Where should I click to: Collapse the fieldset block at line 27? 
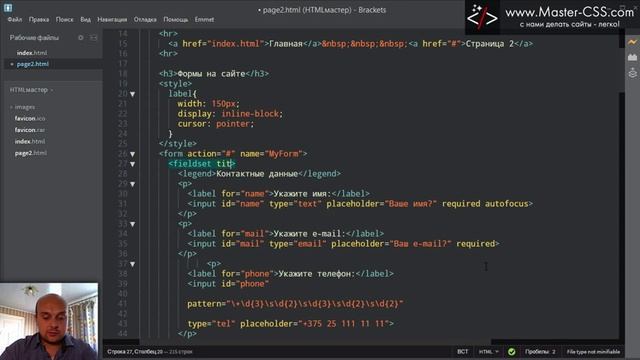(x=133, y=164)
